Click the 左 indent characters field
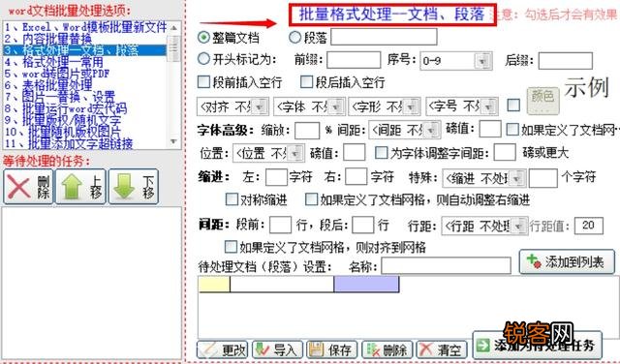620x364 pixels. click(x=276, y=176)
